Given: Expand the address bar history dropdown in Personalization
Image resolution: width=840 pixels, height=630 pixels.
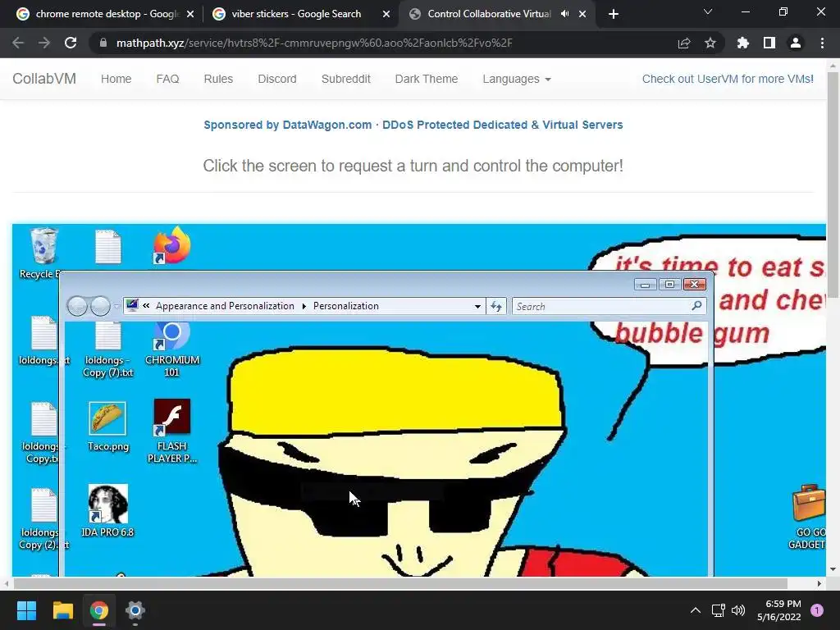Looking at the screenshot, I should coord(477,307).
